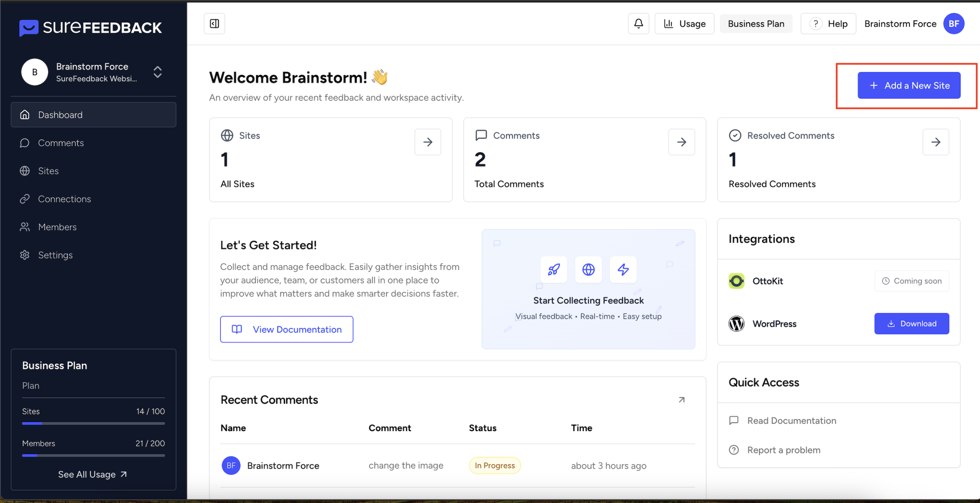Screen dimensions: 980x503
Task: Open Resolved Comments card arrow
Action: (936, 142)
